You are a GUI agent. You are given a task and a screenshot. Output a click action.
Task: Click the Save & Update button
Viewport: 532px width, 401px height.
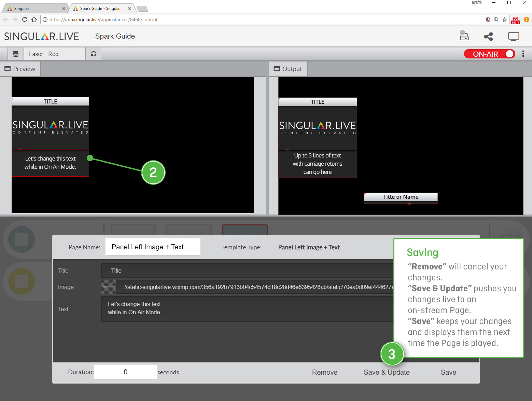click(387, 372)
